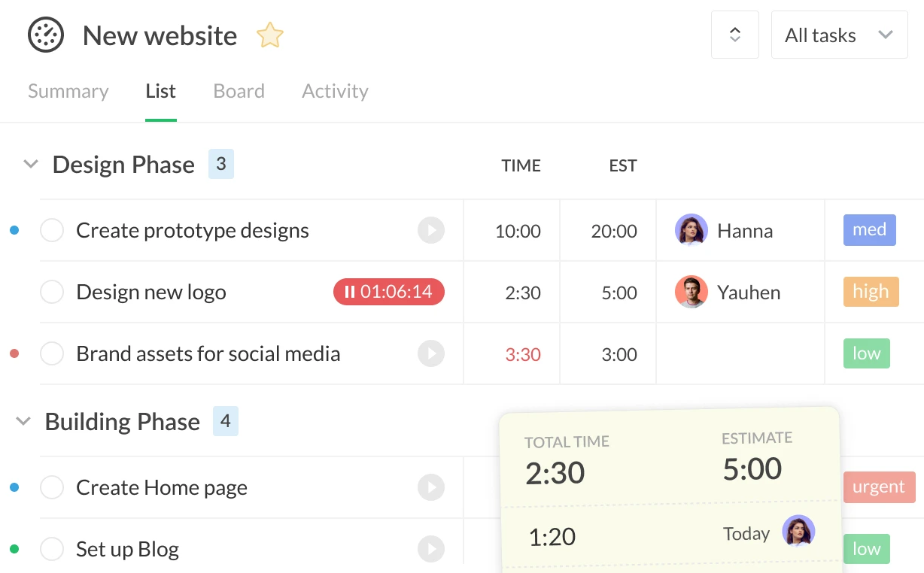This screenshot has height=573, width=924.
Task: Click Total Time 2:30 in popup
Action: 555,473
